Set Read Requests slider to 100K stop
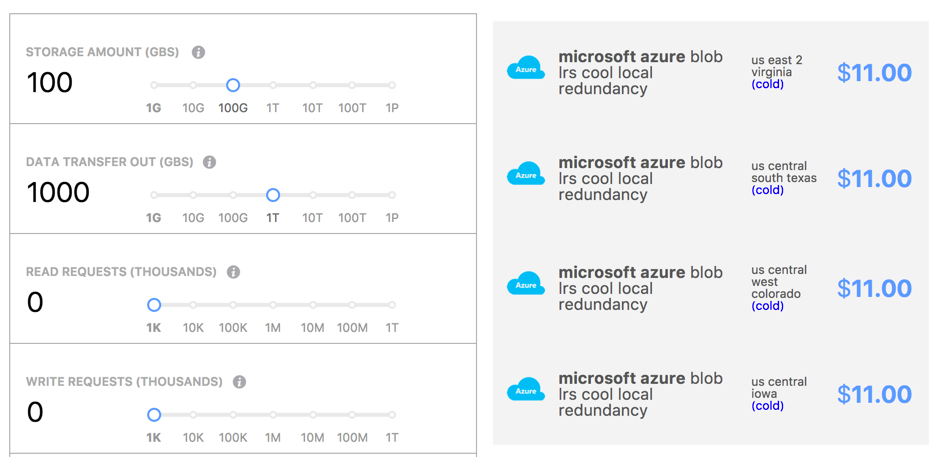 (x=233, y=305)
